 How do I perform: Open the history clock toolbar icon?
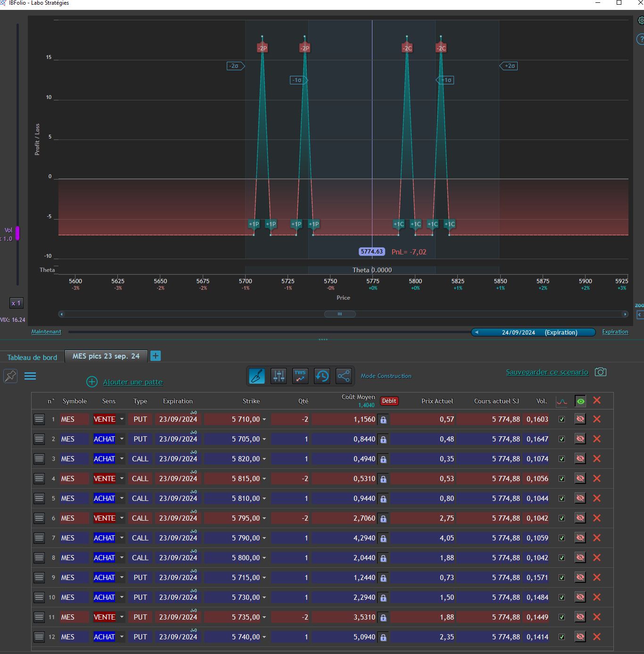pos(322,376)
